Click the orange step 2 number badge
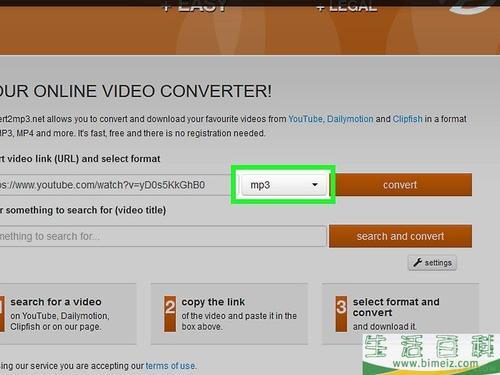Image resolution: width=500 pixels, height=375 pixels. tap(170, 314)
